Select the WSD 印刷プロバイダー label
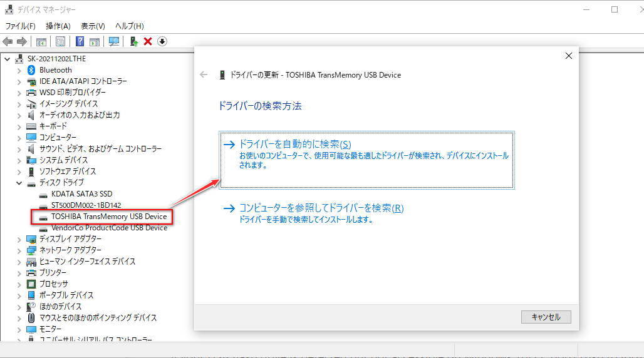 click(72, 93)
